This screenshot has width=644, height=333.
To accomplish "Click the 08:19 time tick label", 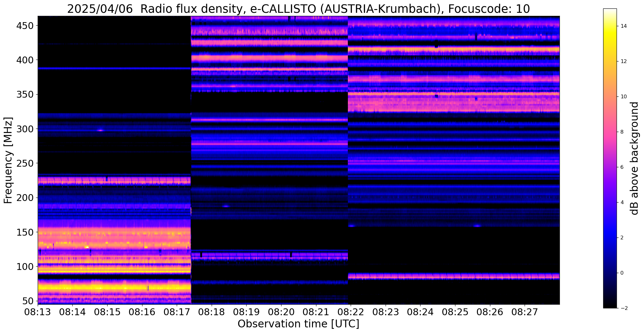I will 247,312.
